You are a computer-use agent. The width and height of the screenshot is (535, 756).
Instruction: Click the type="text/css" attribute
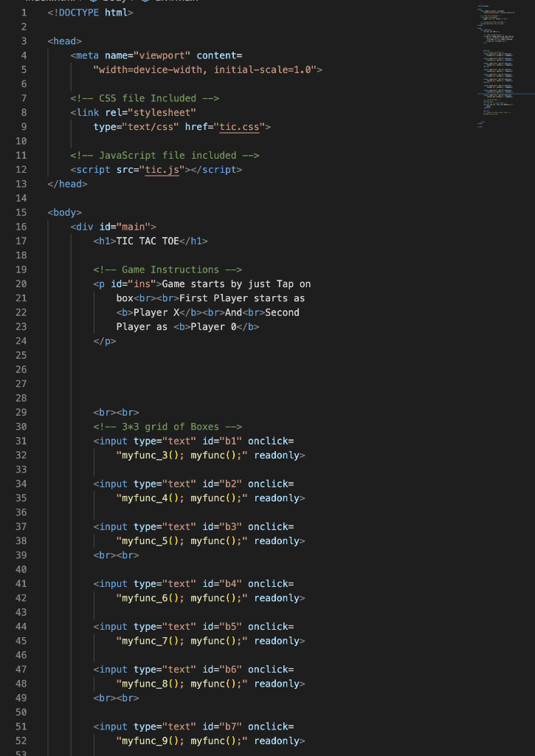coord(137,127)
